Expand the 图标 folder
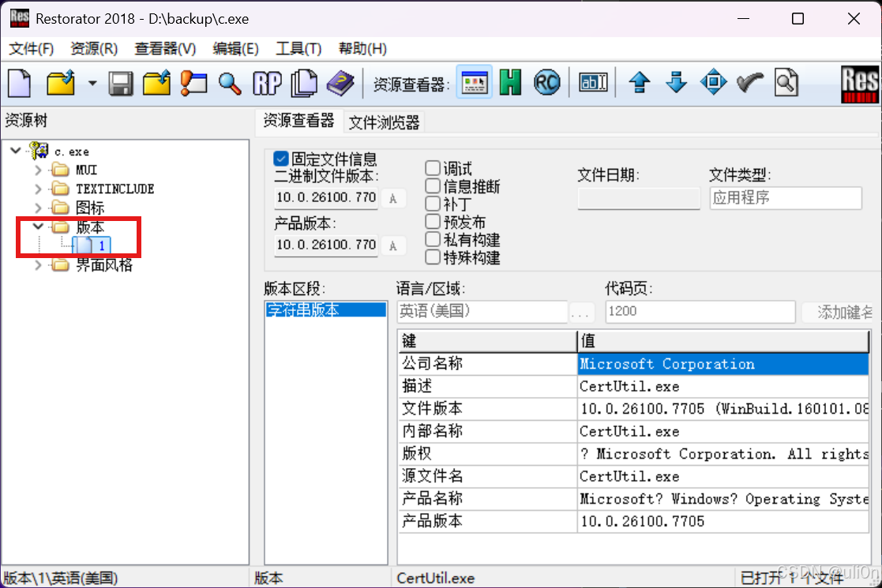 click(38, 208)
